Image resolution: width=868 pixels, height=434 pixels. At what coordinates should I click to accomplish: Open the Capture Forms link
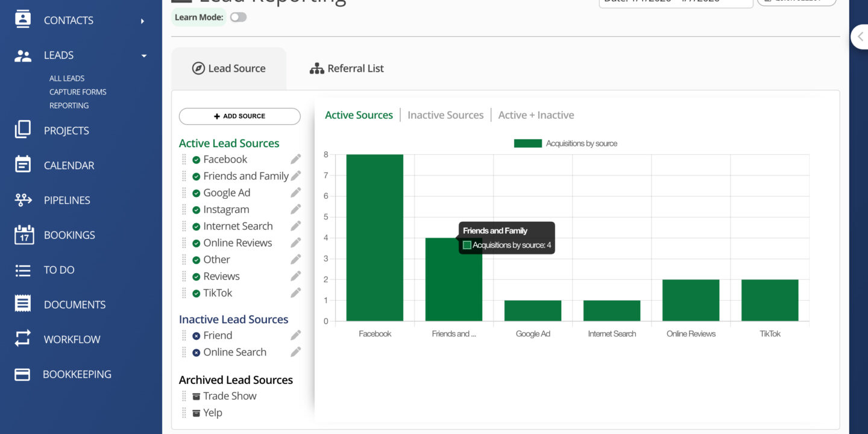coord(78,92)
